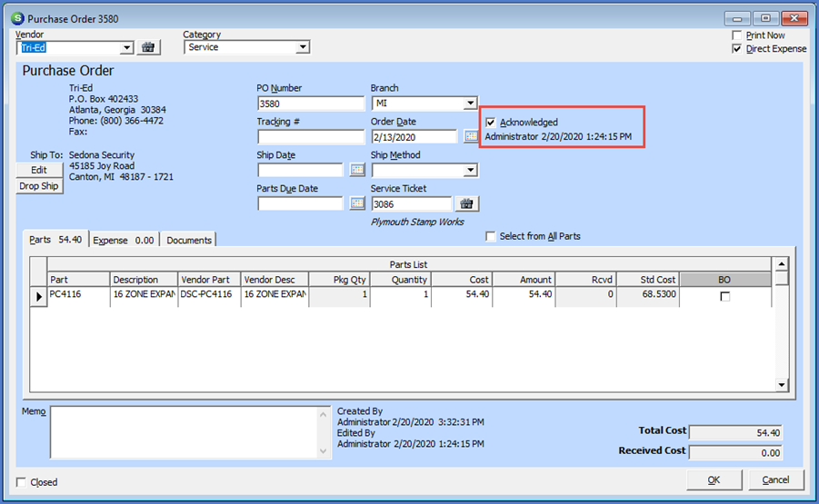Open the Ship Method dropdown
The image size is (819, 504).
pyautogui.click(x=470, y=170)
